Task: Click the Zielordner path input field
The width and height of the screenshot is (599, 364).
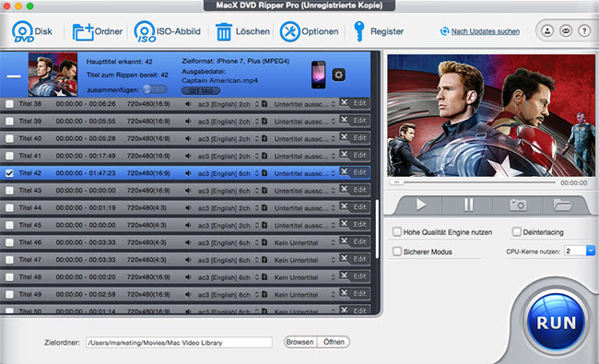Action: (179, 343)
